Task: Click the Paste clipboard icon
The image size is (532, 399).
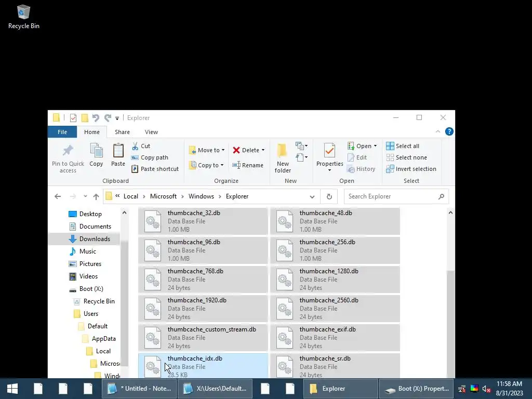Action: point(118,151)
